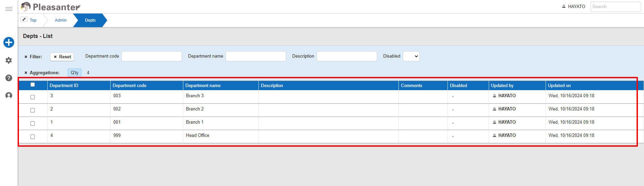The image size is (644, 186).
Task: Click the Pleasanter logo
Action: (51, 7)
